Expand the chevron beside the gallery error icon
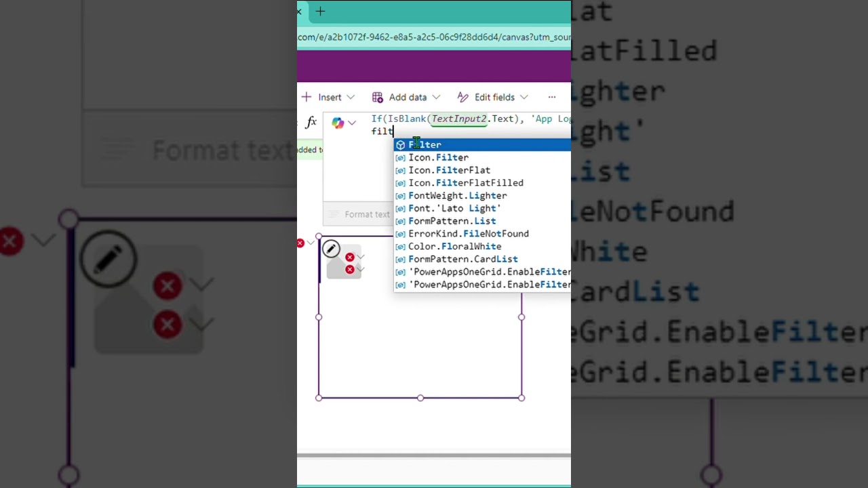This screenshot has height=488, width=868. tap(311, 243)
